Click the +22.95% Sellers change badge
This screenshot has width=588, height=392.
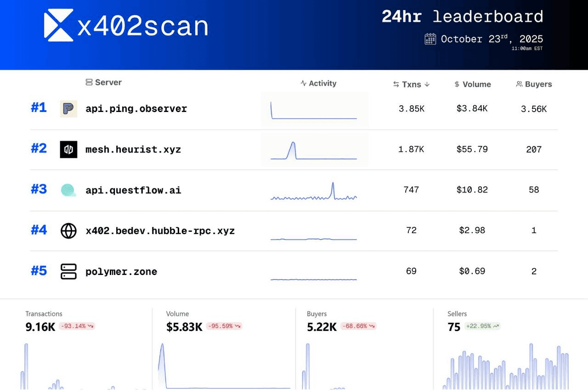[481, 326]
